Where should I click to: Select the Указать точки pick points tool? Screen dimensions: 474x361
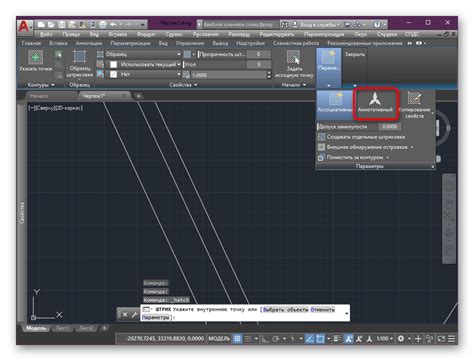click(35, 61)
